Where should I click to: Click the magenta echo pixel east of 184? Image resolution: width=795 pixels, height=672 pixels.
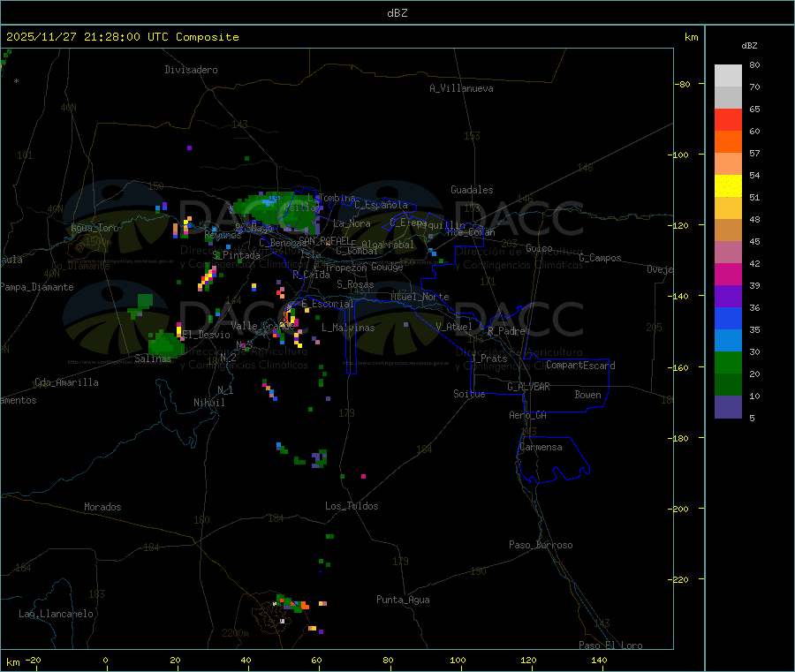[x=364, y=476]
